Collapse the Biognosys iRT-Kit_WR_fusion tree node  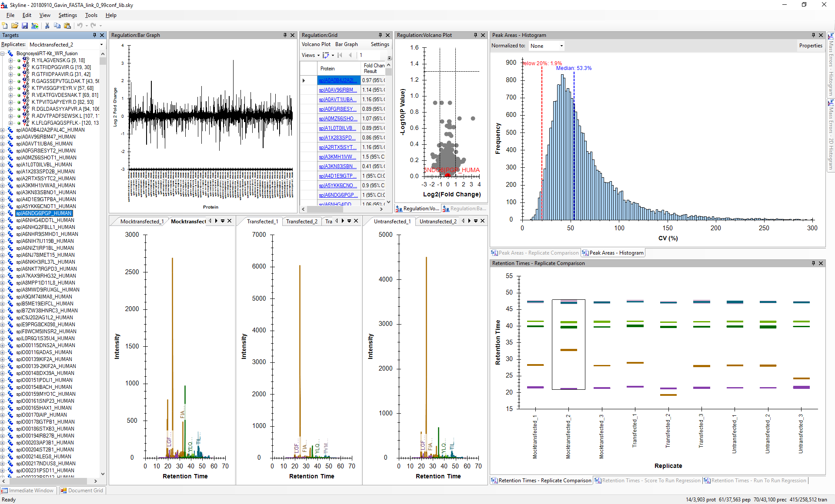pyautogui.click(x=3, y=53)
